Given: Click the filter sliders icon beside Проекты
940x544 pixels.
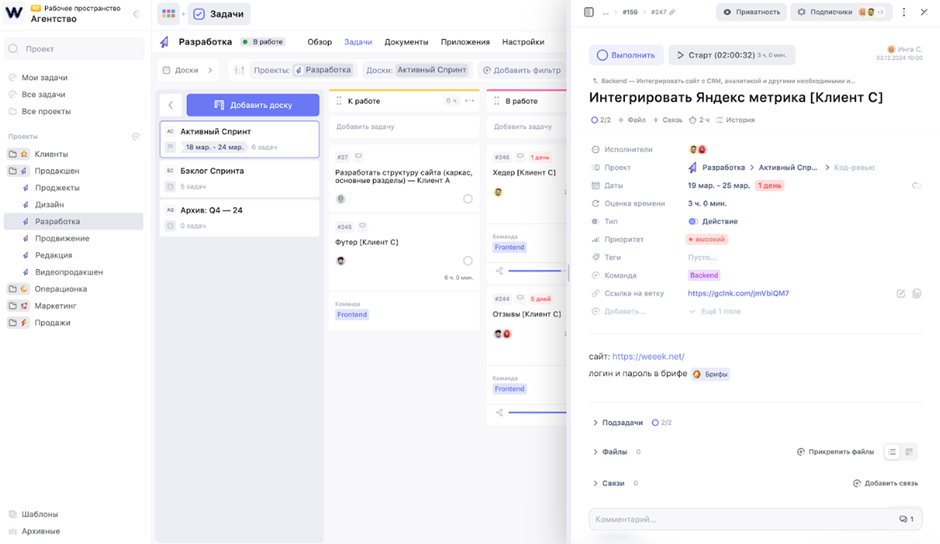Looking at the screenshot, I should pos(239,70).
